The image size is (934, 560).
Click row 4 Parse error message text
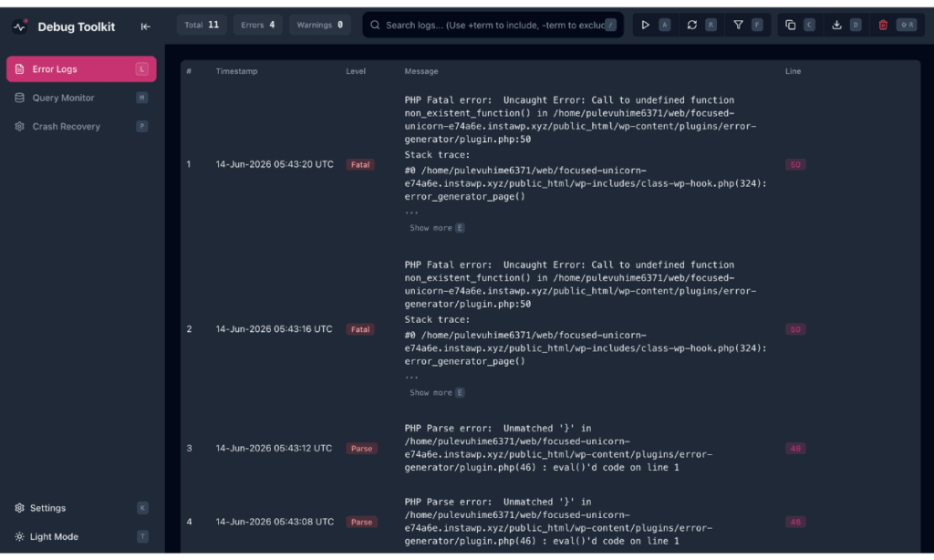(558, 522)
